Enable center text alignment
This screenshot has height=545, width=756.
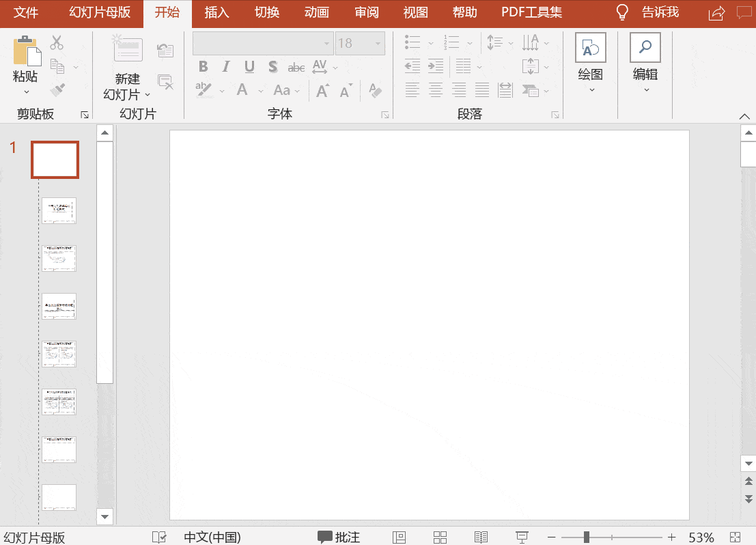coord(434,89)
